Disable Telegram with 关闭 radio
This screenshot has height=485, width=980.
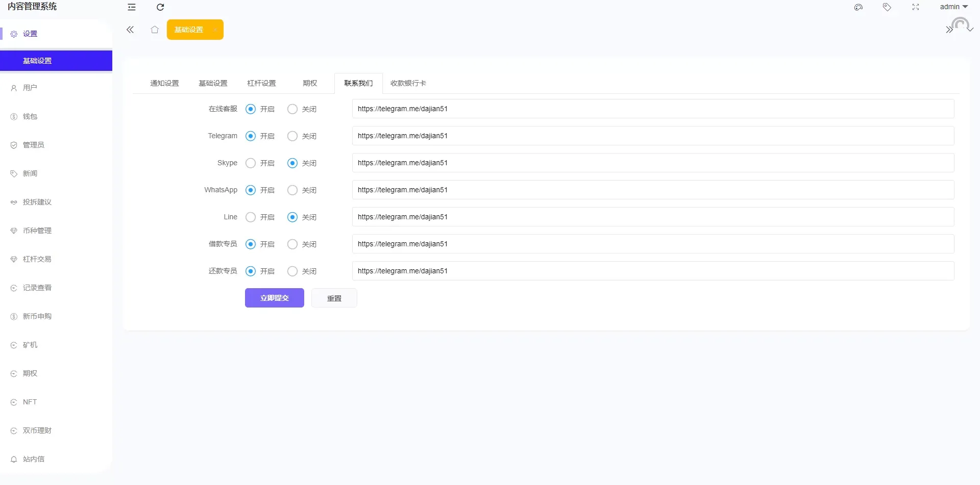point(292,136)
